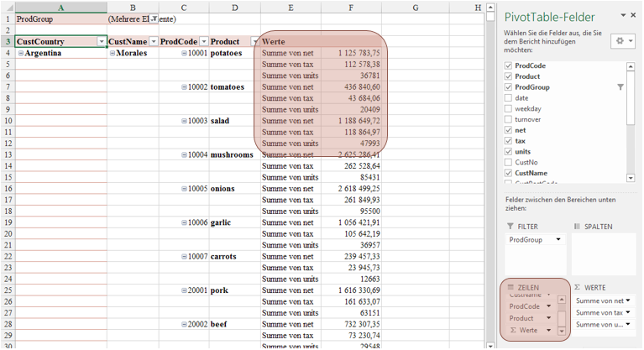
Task: Select column G header
Action: click(x=416, y=8)
